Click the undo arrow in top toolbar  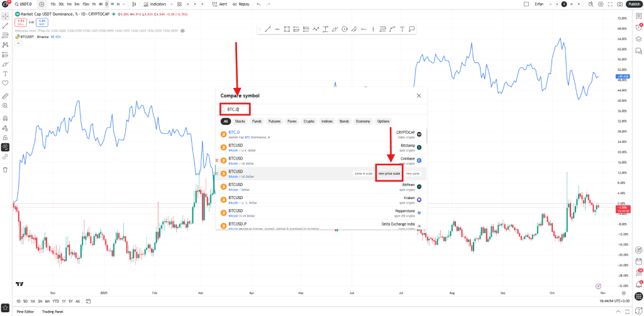point(258,4)
